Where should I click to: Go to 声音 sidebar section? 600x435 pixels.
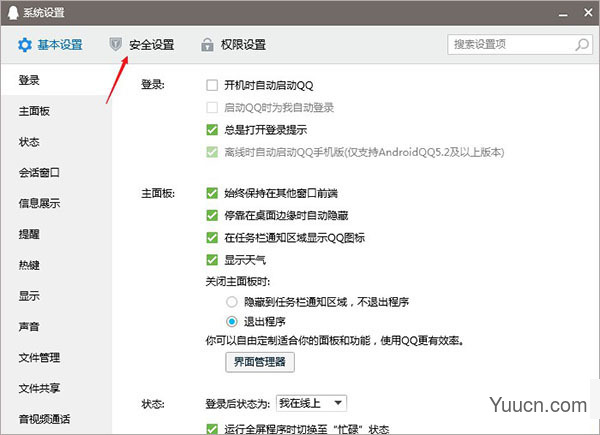coord(56,327)
